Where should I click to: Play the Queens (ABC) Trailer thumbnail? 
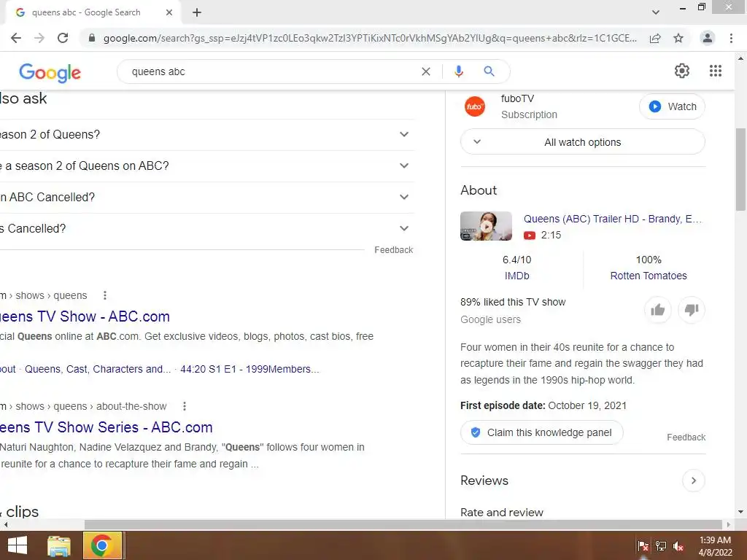pyautogui.click(x=486, y=226)
